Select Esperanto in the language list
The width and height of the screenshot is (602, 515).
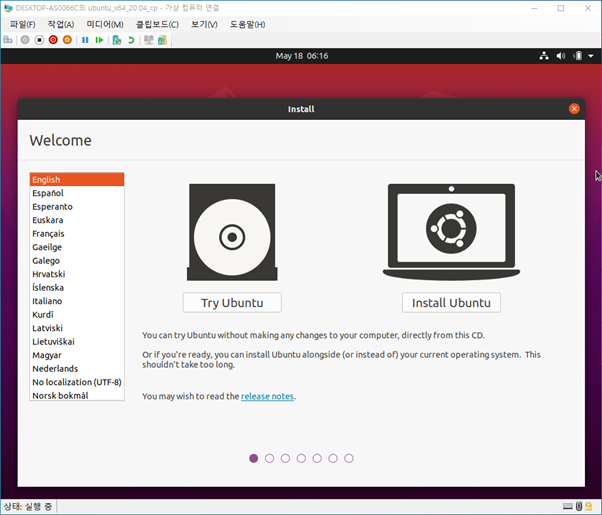coord(77,207)
